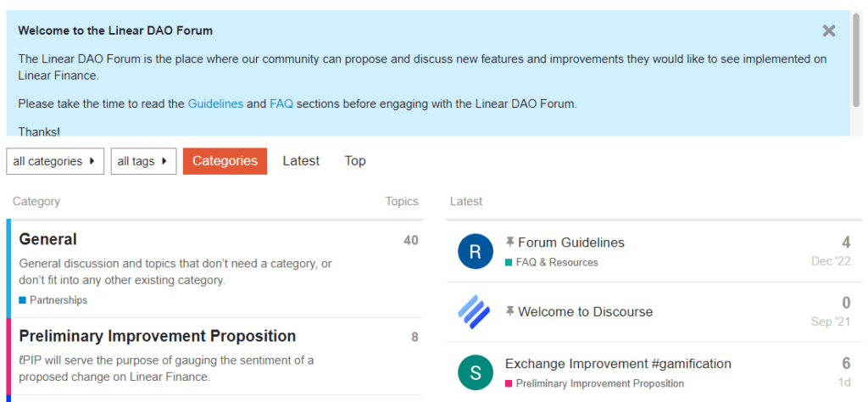Open the Welcome to Discourse topic
Viewport: 868px width, 402px height.
pos(585,312)
